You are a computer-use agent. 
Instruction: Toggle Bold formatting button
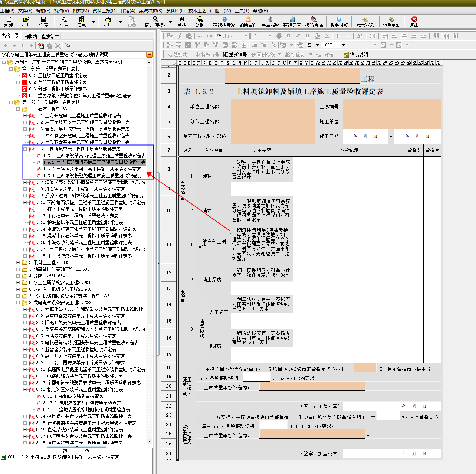288,36
